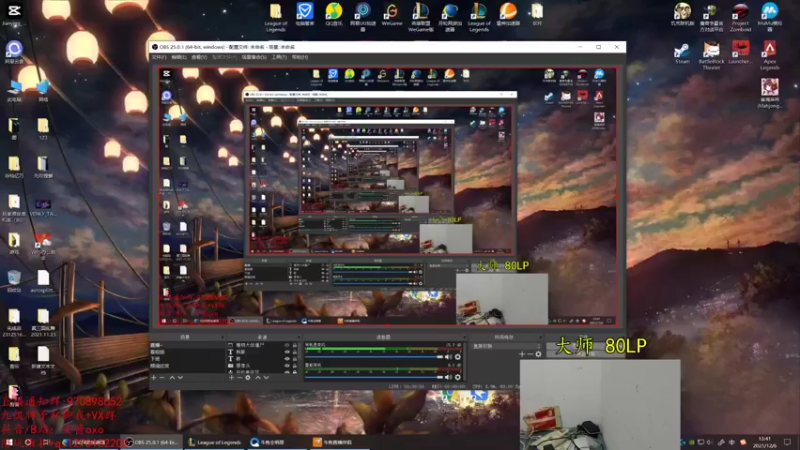Select the WeGame desktop icon
The height and width of the screenshot is (450, 800).
click(x=392, y=14)
